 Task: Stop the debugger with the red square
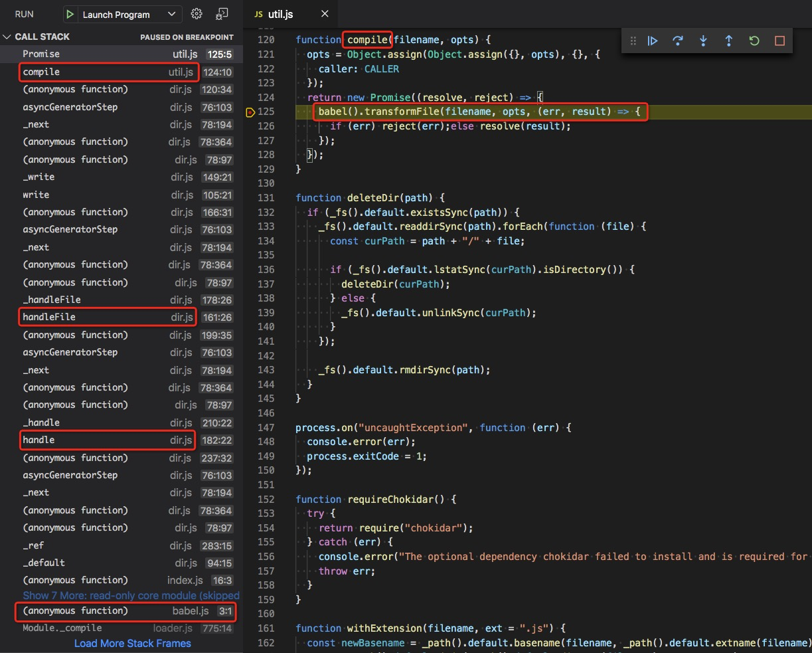[779, 41]
